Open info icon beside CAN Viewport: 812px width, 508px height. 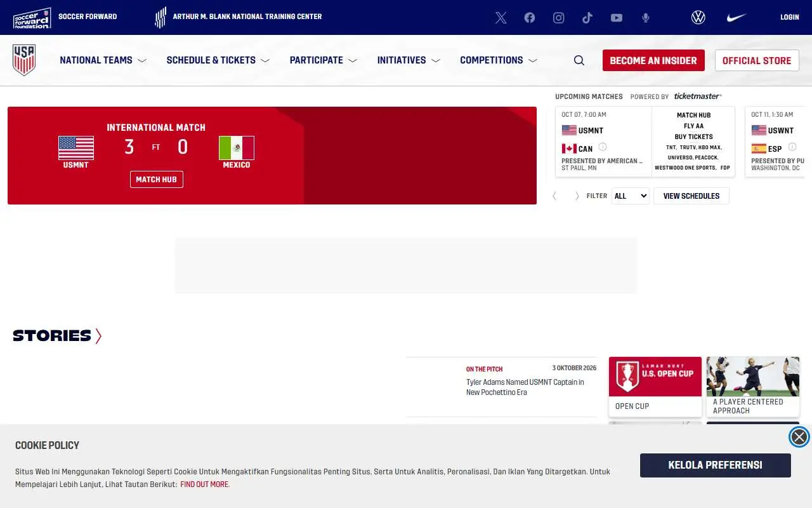(x=603, y=147)
